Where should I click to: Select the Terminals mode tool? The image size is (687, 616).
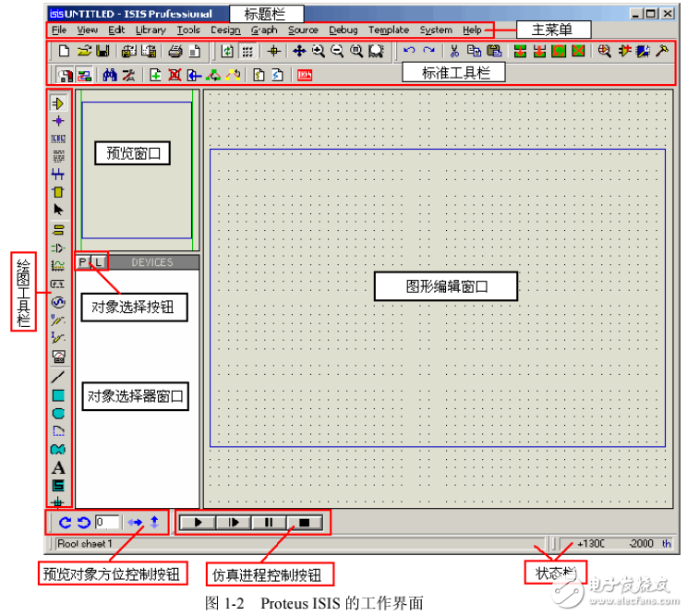[58, 230]
